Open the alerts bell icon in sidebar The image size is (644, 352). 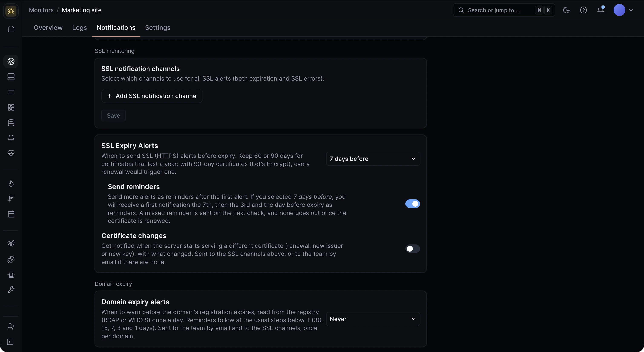pos(11,138)
